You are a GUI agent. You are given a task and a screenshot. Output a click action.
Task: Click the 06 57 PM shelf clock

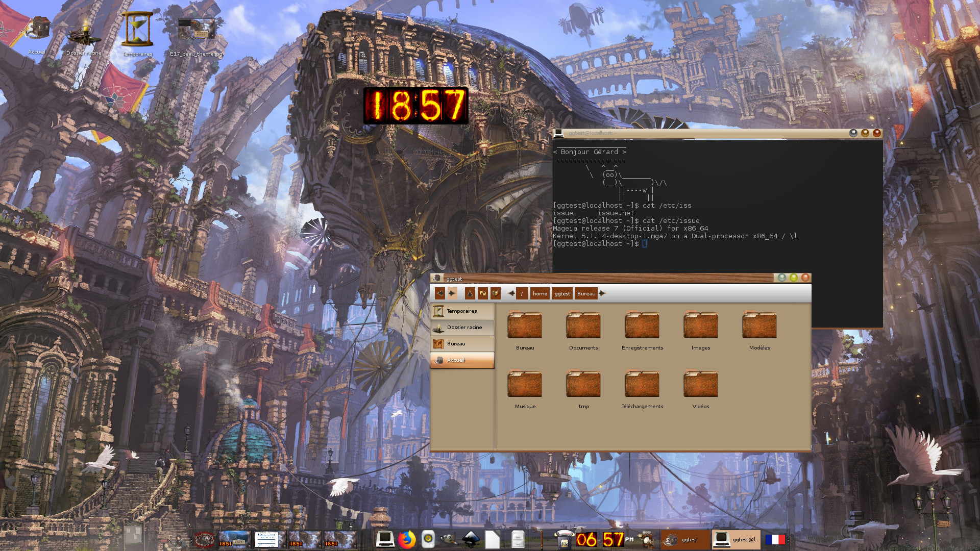click(605, 539)
